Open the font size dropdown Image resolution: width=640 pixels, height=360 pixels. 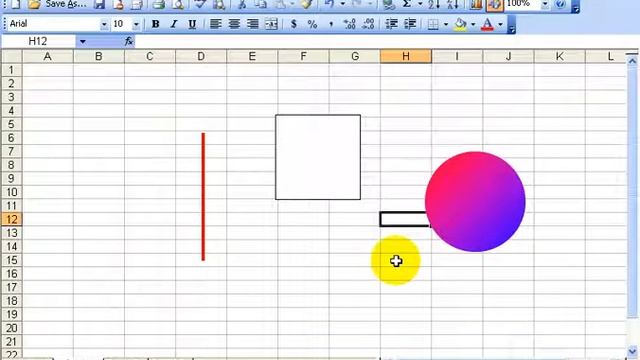tap(136, 24)
